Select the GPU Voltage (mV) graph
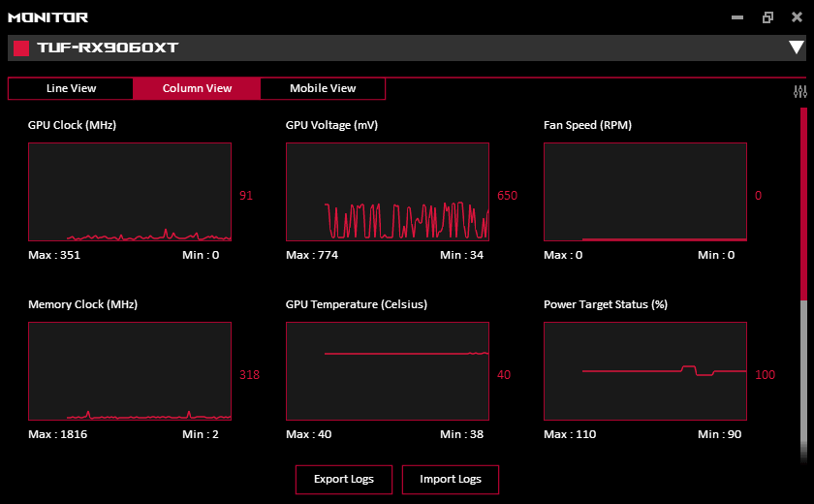 pyautogui.click(x=388, y=192)
